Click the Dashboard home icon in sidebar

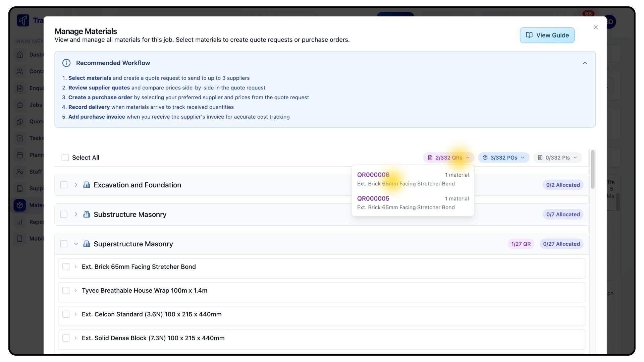(x=20, y=55)
